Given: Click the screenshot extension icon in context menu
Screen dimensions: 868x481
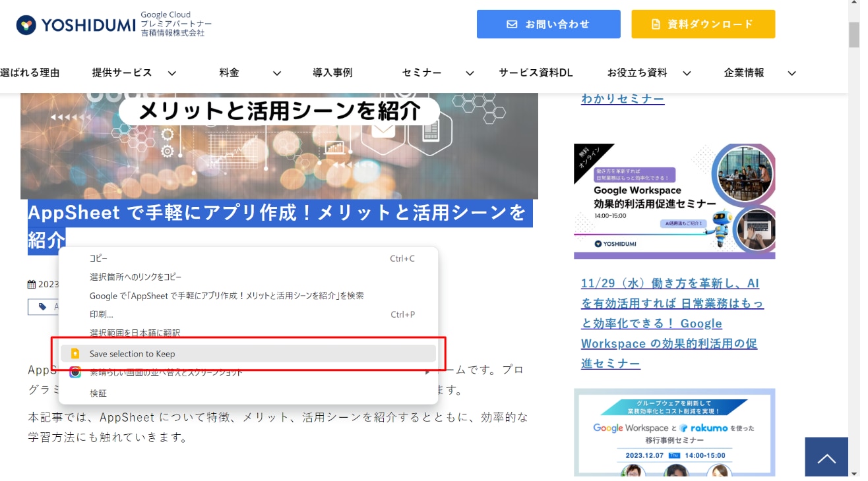Looking at the screenshot, I should (x=75, y=372).
